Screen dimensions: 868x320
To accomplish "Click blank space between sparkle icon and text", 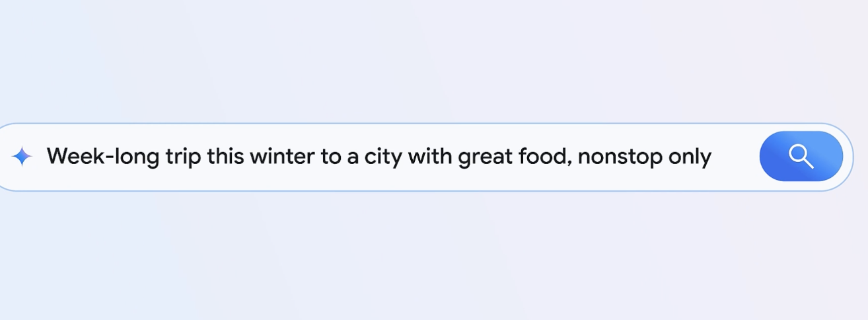I will click(40, 157).
